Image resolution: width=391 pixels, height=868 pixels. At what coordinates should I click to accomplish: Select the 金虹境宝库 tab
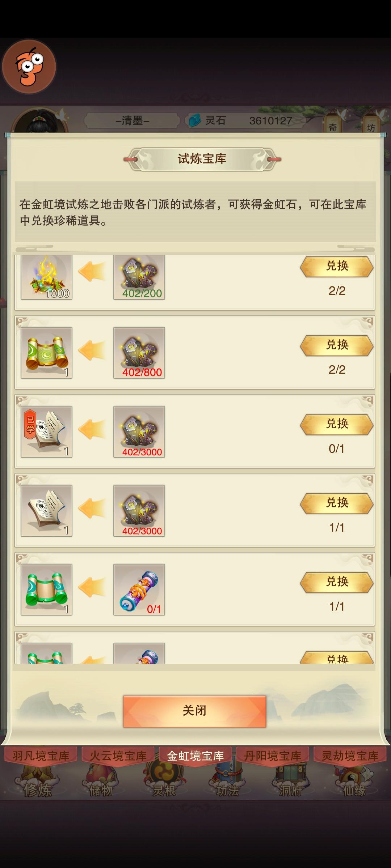click(195, 756)
